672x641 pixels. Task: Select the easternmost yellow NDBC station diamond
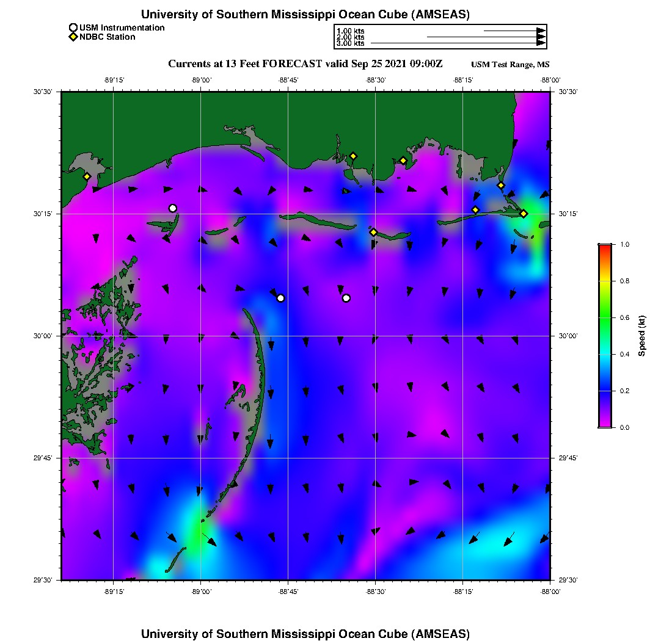tap(524, 214)
